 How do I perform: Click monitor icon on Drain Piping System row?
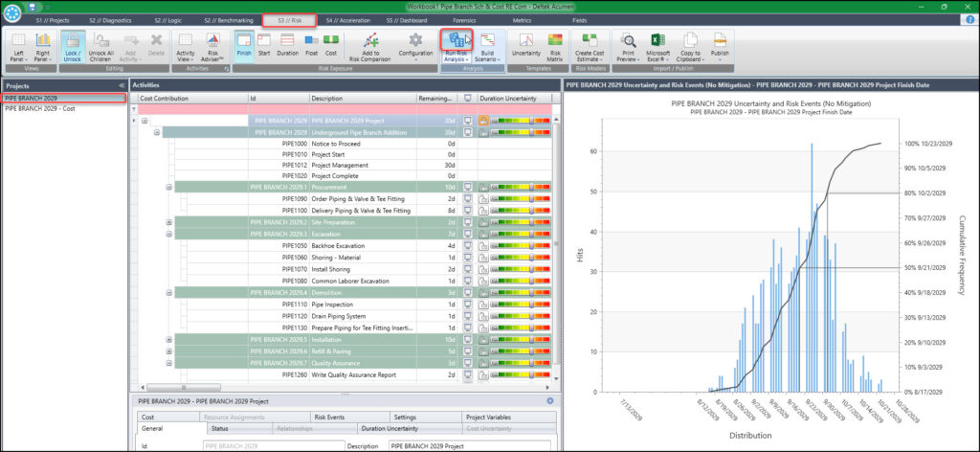pyautogui.click(x=467, y=316)
